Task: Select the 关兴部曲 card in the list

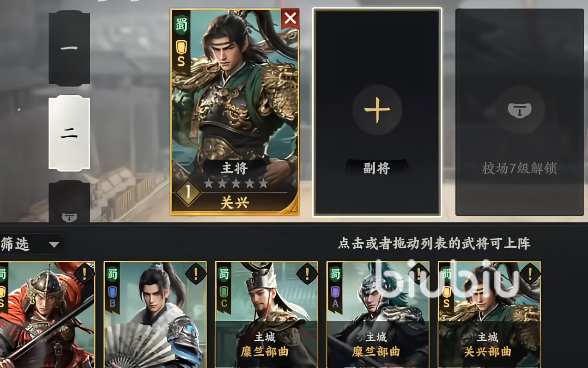Action: tap(489, 314)
